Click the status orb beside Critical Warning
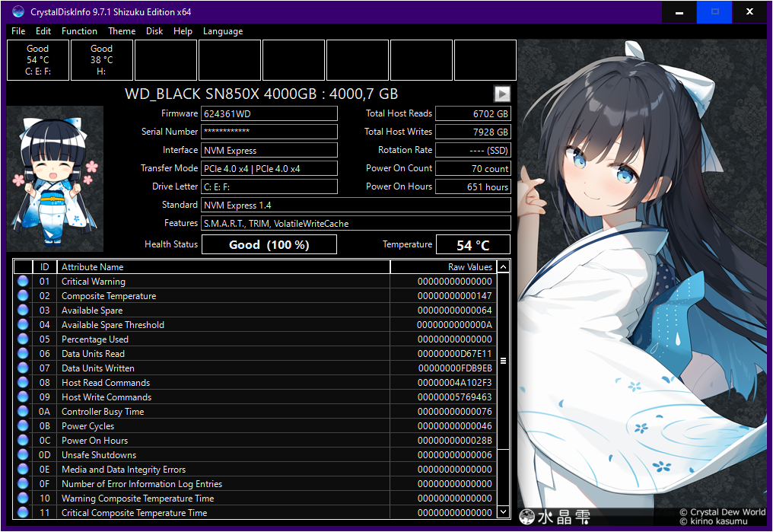 pyautogui.click(x=23, y=282)
